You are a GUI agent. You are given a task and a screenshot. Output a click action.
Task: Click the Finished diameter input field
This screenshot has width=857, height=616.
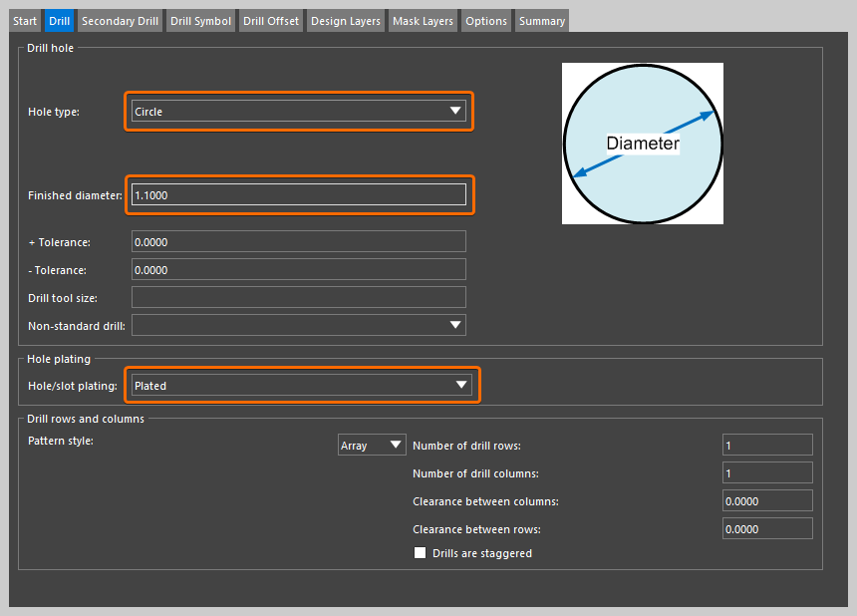coord(298,195)
